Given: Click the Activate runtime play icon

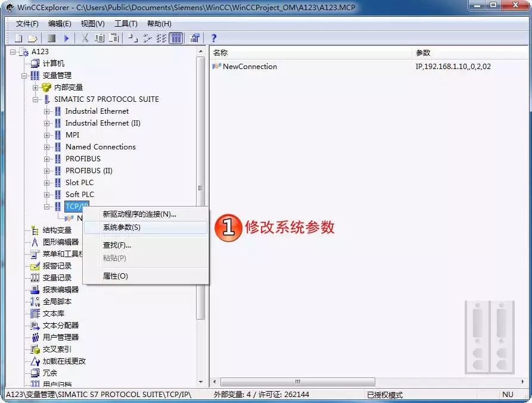Looking at the screenshot, I should (x=66, y=38).
